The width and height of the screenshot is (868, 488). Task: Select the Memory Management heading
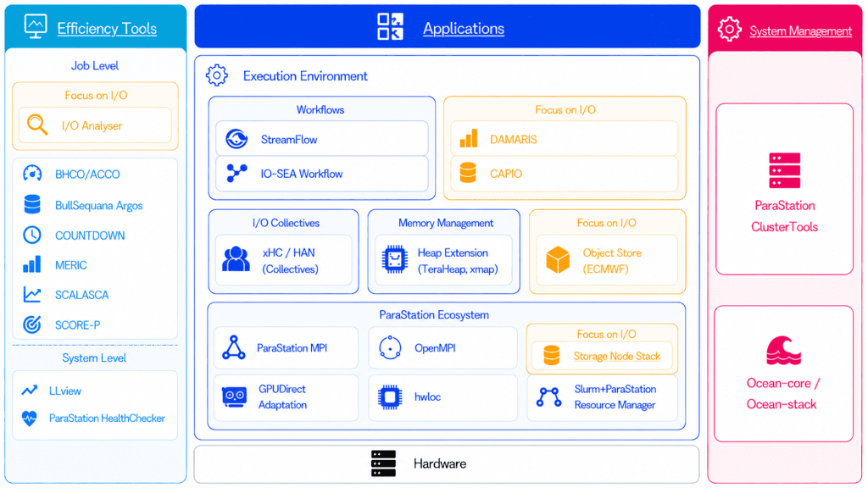tap(446, 223)
